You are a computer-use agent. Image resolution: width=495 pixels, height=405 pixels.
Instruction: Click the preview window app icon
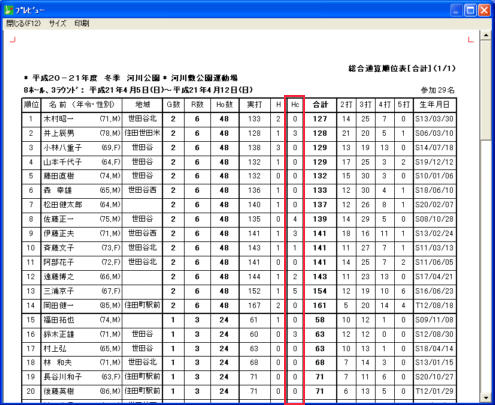click(x=9, y=10)
